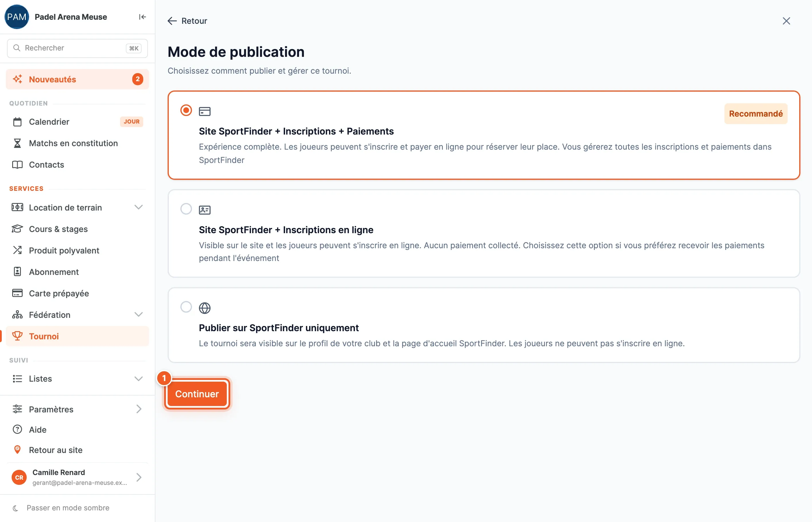
Task: Click the PAM club logo avatar
Action: pyautogui.click(x=17, y=17)
